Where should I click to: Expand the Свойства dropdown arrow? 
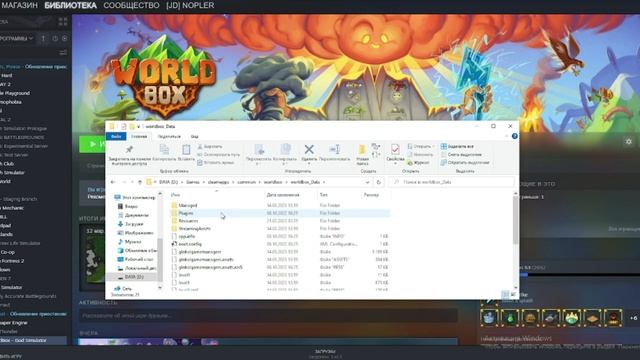tap(395, 164)
